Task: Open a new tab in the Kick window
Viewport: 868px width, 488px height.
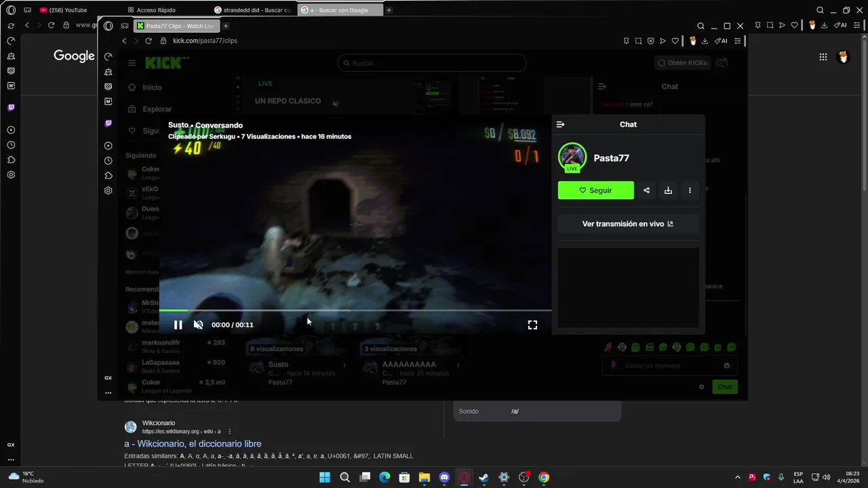Action: click(x=226, y=26)
